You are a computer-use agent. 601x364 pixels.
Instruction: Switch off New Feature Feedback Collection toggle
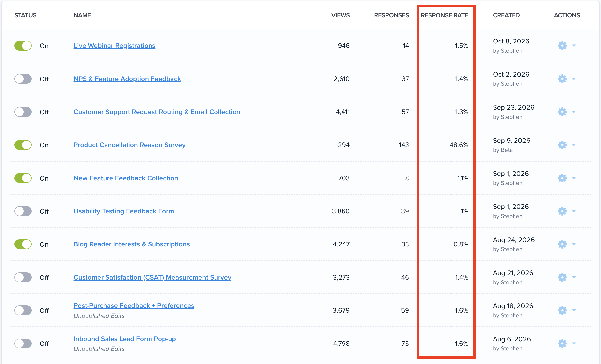(23, 178)
